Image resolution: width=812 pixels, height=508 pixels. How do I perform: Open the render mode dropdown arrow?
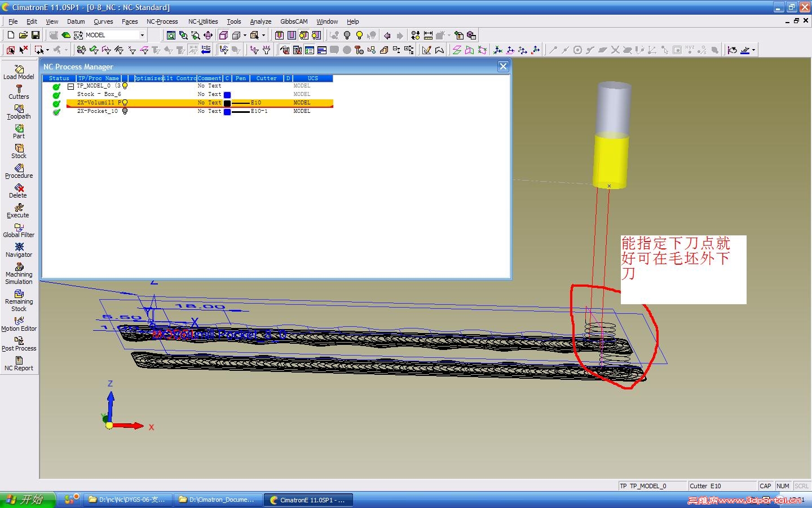tap(245, 35)
